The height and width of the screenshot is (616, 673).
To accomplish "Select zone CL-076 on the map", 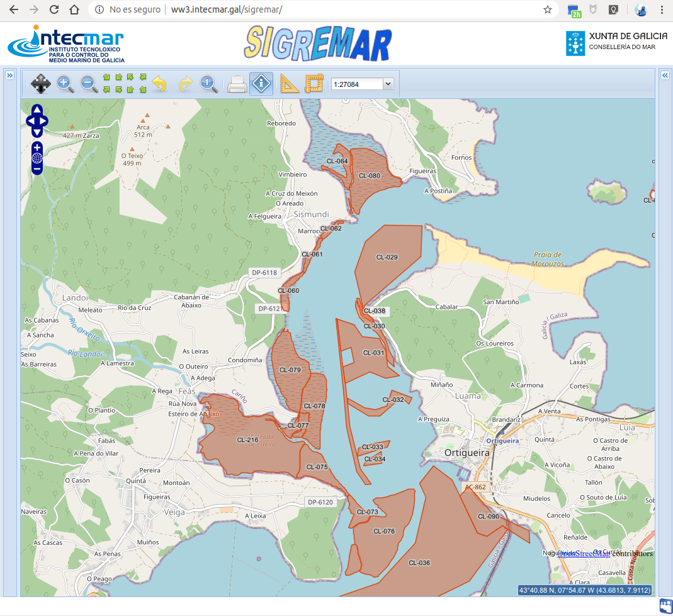I will [x=383, y=531].
